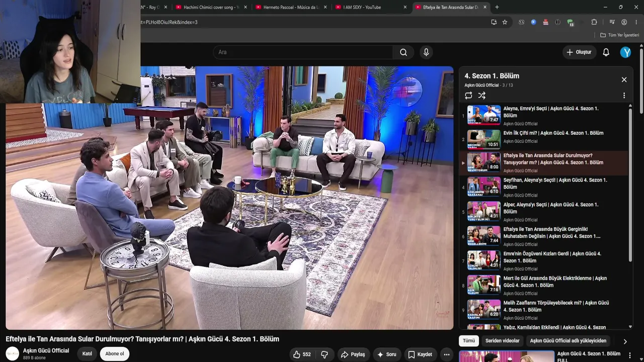Viewport: 644px width, 362px height.
Task: Click the page vertical scrollbar
Action: point(641,80)
